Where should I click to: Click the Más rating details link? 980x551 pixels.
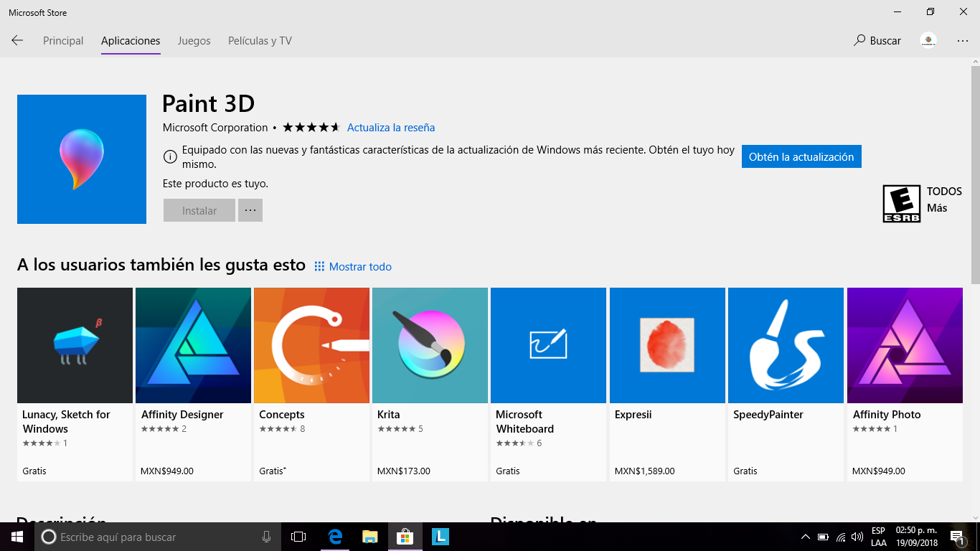point(937,208)
